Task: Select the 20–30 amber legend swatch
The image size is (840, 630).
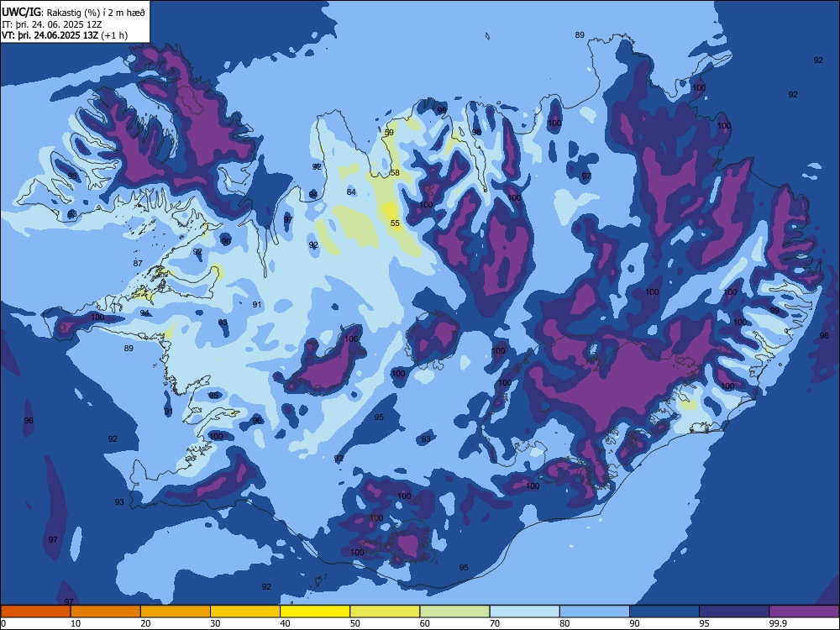Action: coord(176,612)
